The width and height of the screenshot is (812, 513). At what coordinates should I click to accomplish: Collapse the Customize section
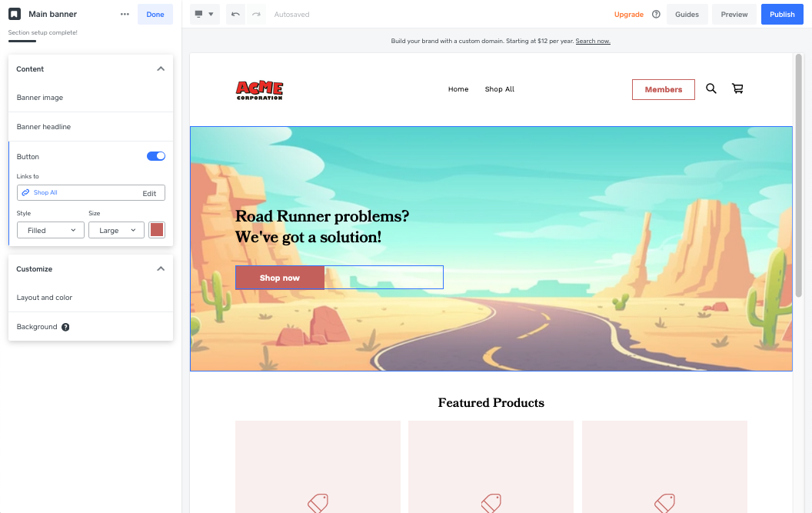tap(161, 269)
